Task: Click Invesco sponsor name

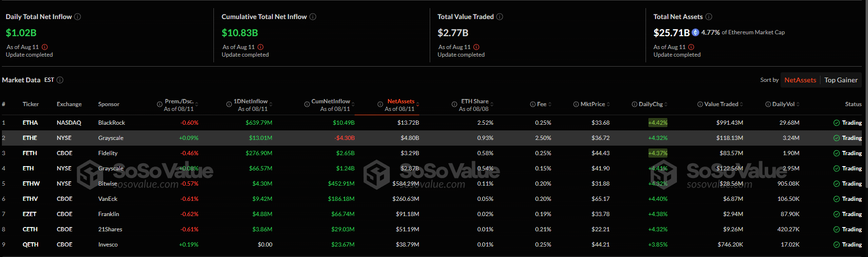Action: tap(108, 245)
